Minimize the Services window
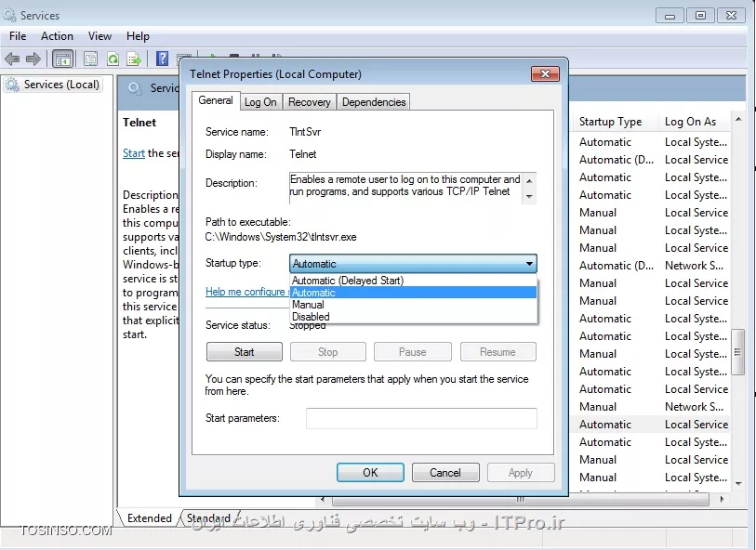 pos(670,16)
